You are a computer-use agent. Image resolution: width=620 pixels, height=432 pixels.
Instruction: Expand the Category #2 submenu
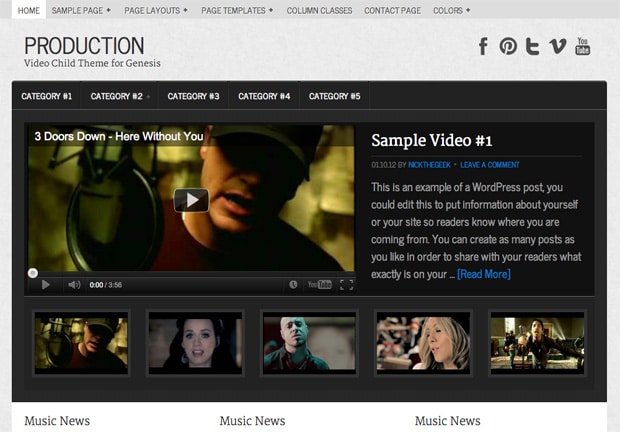(x=148, y=96)
